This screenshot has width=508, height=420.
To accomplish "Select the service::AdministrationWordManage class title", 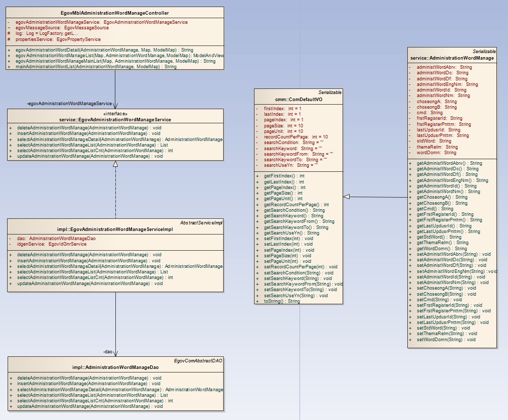I will (x=452, y=58).
